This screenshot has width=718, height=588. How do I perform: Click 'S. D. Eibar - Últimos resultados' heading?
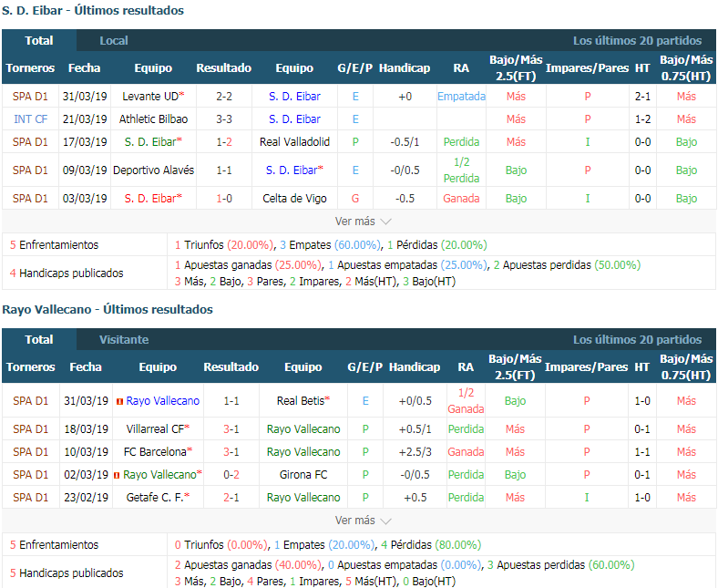(93, 11)
